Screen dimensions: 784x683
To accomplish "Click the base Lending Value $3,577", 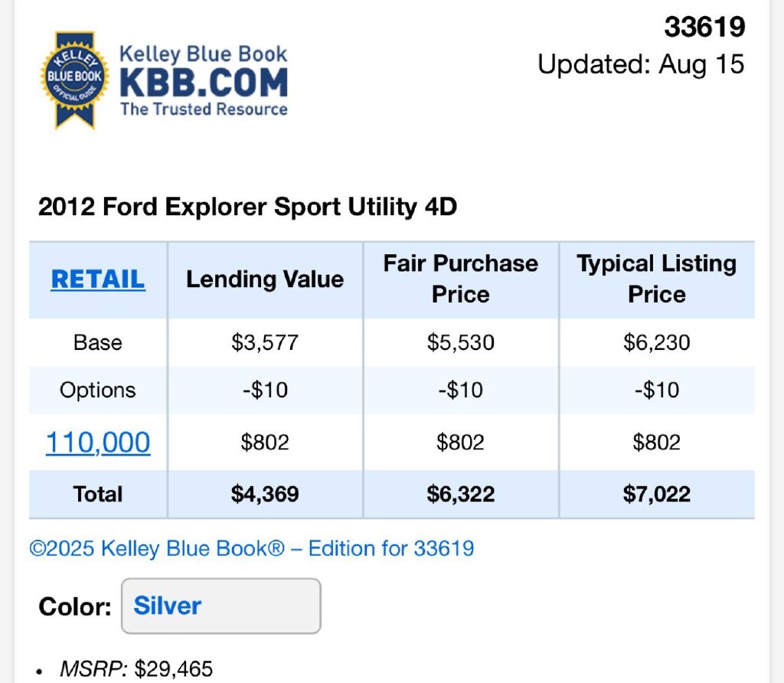I will tap(265, 341).
